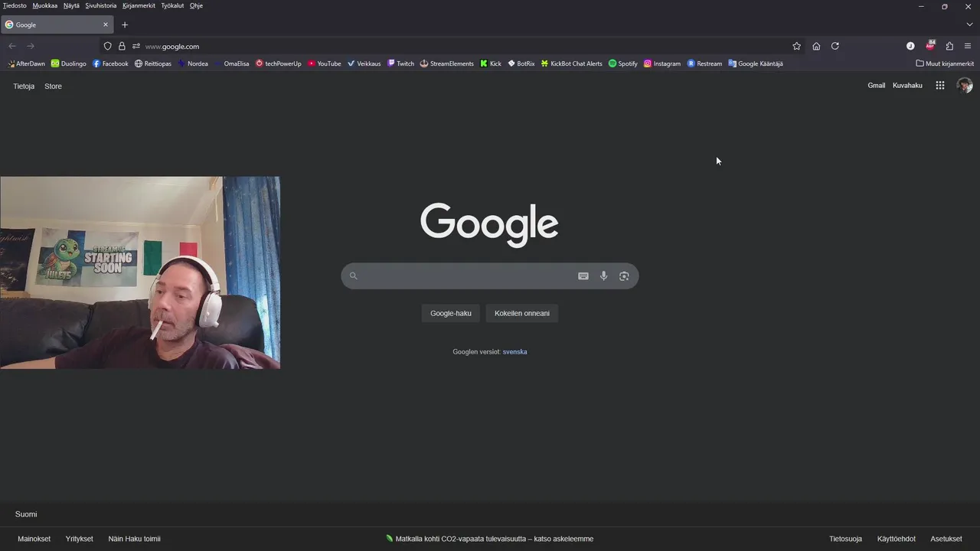980x551 pixels.
Task: Open the extensions puzzle icon
Action: pyautogui.click(x=949, y=46)
